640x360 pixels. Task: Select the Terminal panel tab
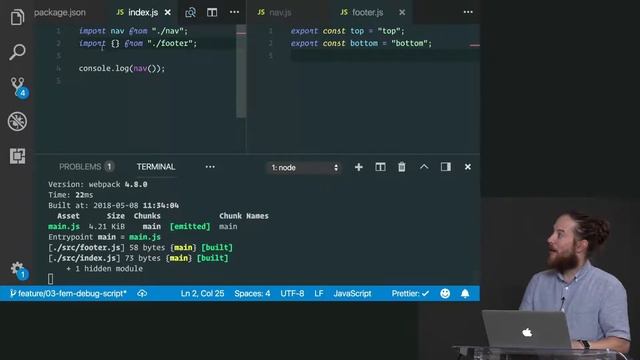click(x=156, y=167)
